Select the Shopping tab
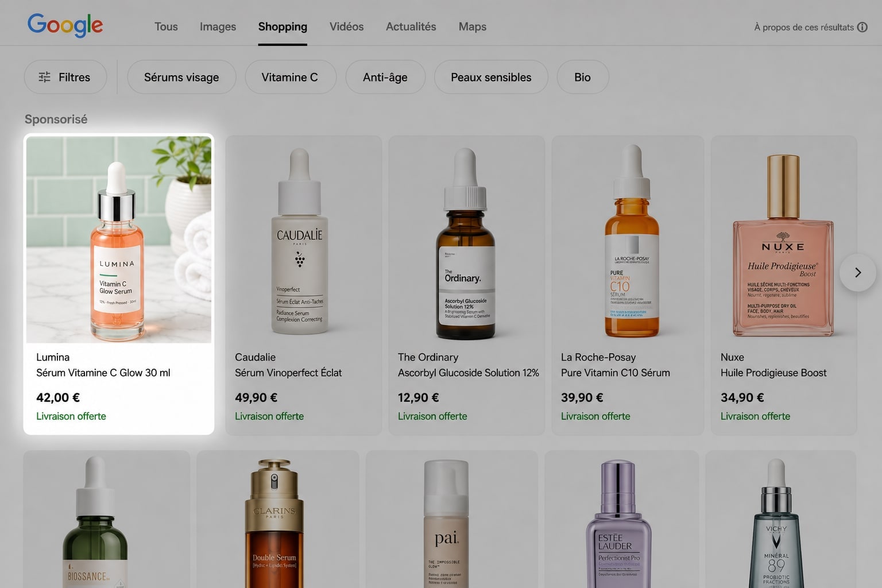882x588 pixels. (283, 26)
